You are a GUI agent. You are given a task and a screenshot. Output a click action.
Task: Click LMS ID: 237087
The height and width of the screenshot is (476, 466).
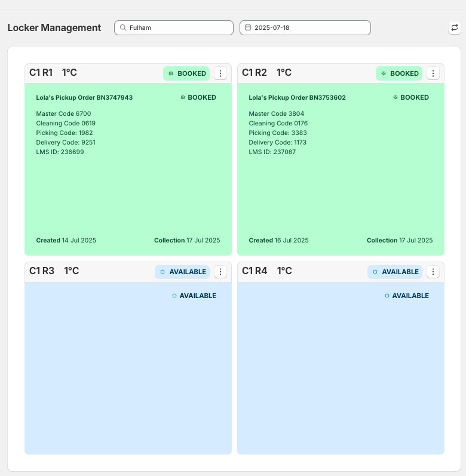click(272, 152)
